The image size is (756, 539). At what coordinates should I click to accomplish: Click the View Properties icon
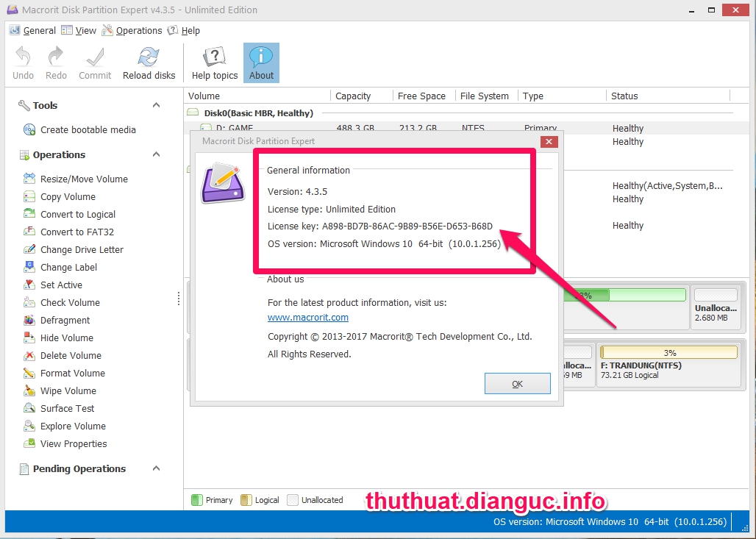29,443
